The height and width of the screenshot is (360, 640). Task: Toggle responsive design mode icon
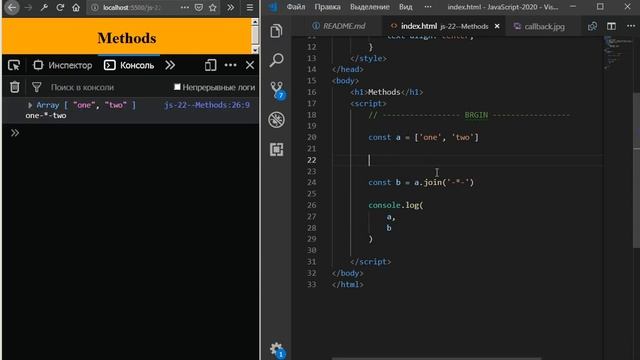tap(211, 65)
